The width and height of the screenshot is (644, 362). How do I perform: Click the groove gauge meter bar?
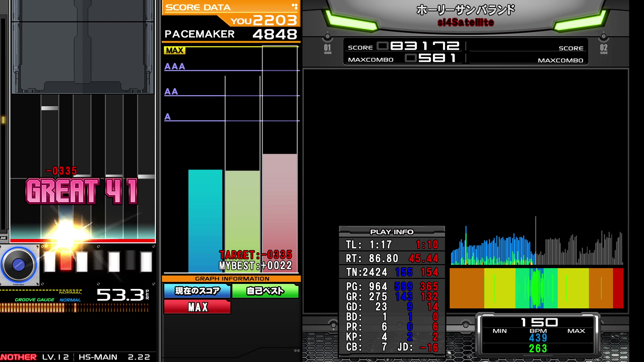point(74,308)
